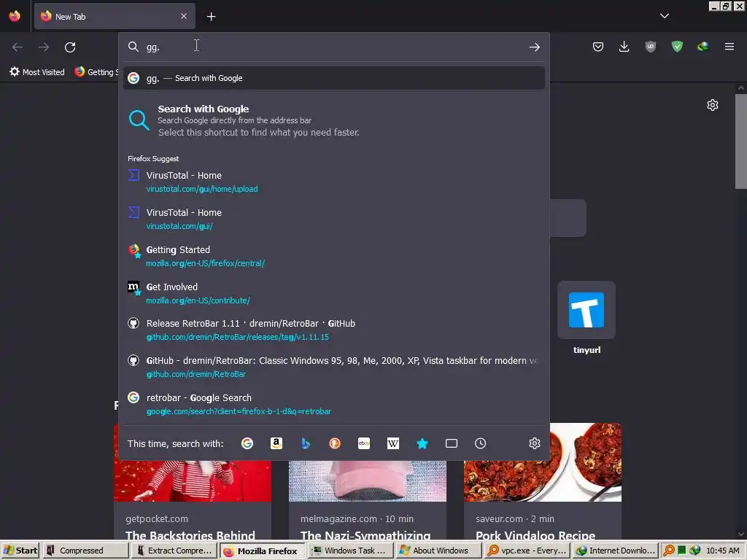Image resolution: width=747 pixels, height=560 pixels.
Task: Open the Downloads panel icon
Action: [624, 47]
